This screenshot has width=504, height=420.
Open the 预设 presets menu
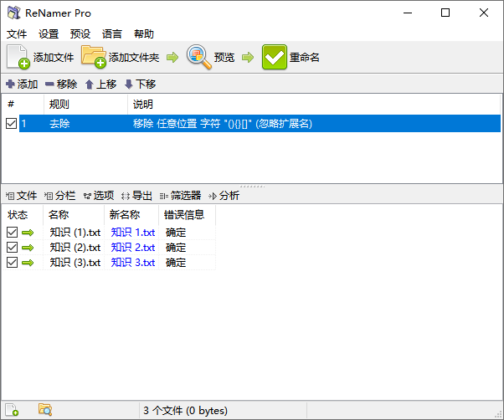[x=80, y=33]
